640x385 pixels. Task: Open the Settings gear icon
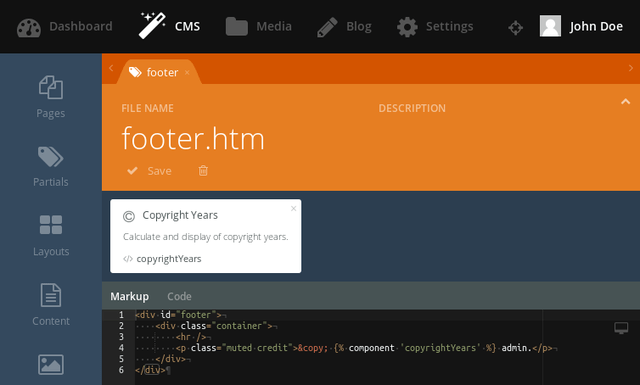coord(407,27)
